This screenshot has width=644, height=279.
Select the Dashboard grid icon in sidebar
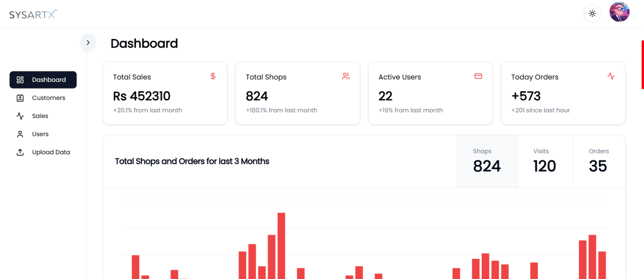point(20,80)
